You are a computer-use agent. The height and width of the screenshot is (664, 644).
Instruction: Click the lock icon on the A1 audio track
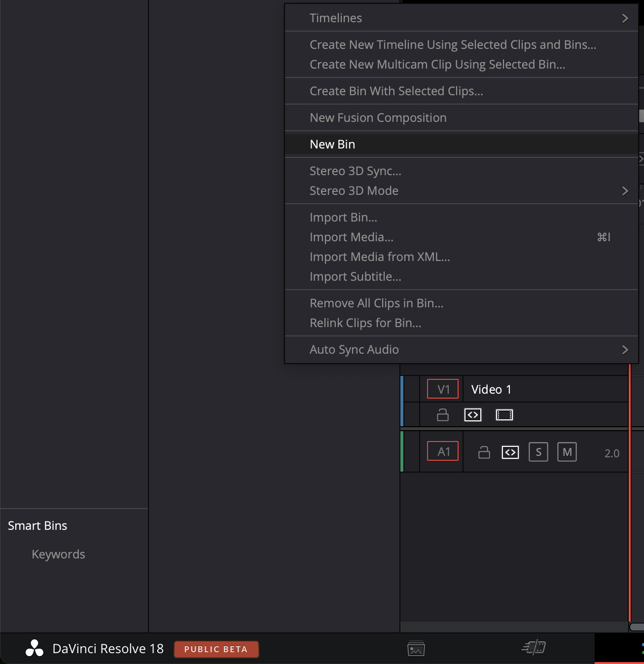tap(484, 452)
